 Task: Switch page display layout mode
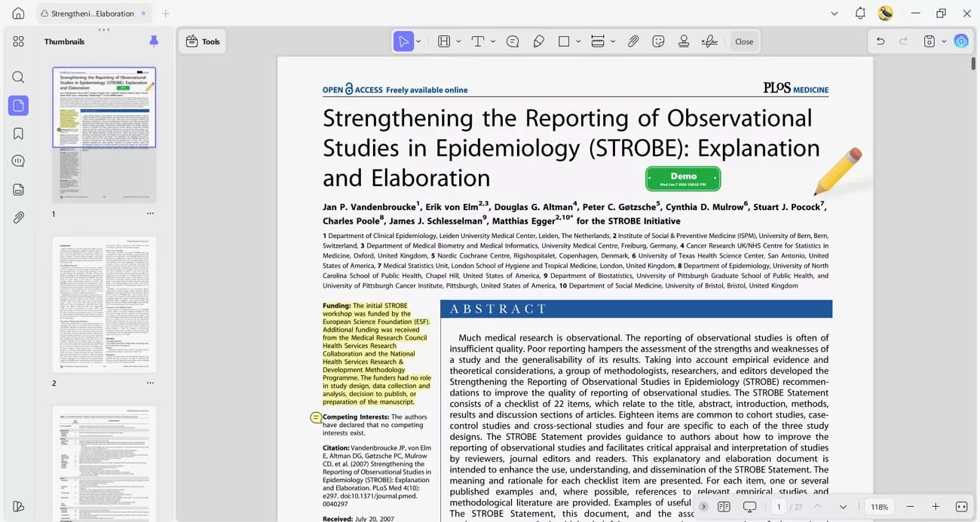pos(724,507)
